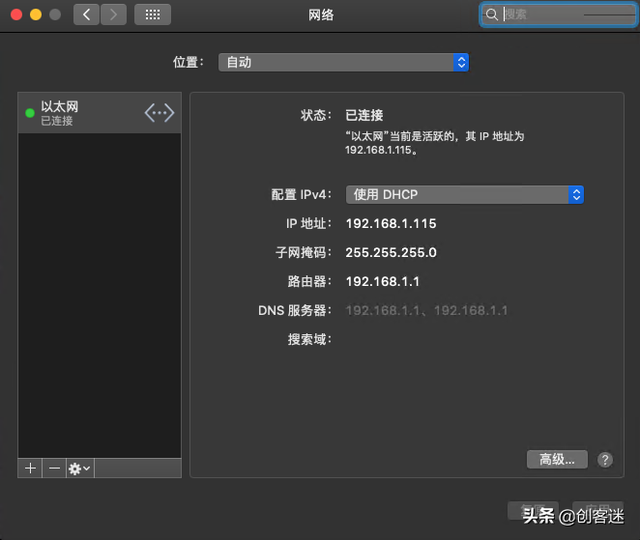
Task: Open the 配置 IPv4 DHCP dropdown
Action: pyautogui.click(x=465, y=195)
